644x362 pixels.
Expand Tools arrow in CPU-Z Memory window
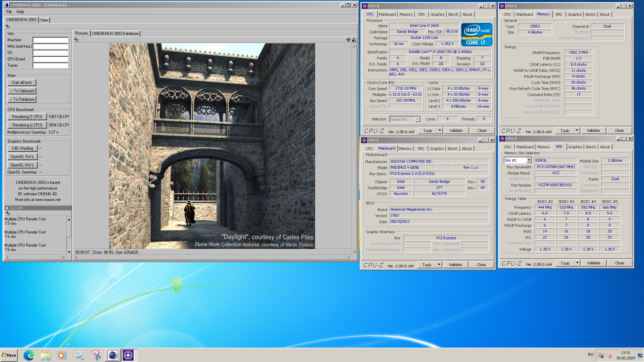click(577, 131)
